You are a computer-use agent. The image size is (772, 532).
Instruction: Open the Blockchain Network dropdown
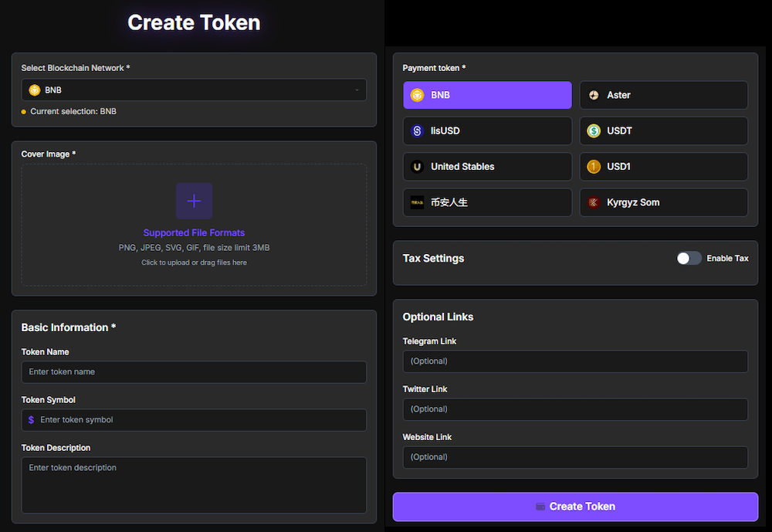(x=194, y=90)
